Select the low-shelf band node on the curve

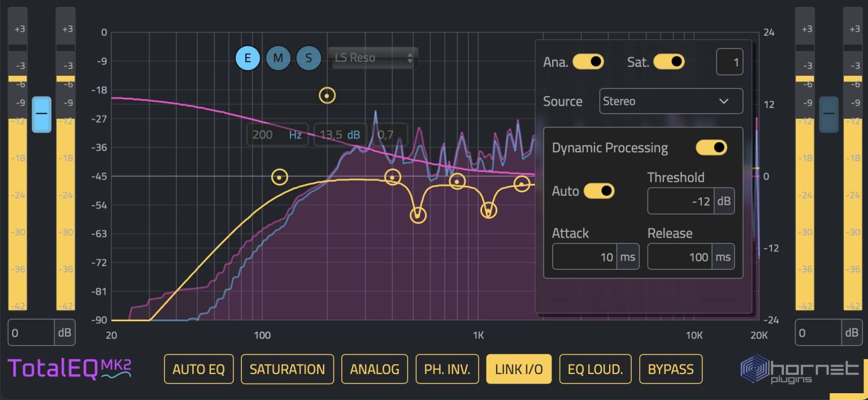pos(279,177)
